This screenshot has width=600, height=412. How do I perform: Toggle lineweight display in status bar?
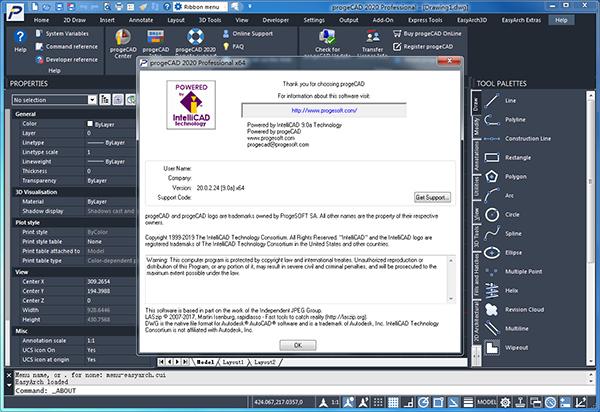tap(468, 402)
